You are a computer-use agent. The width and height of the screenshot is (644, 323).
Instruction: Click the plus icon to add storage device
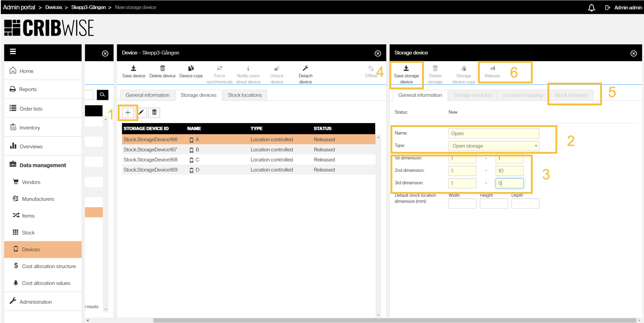pyautogui.click(x=128, y=113)
